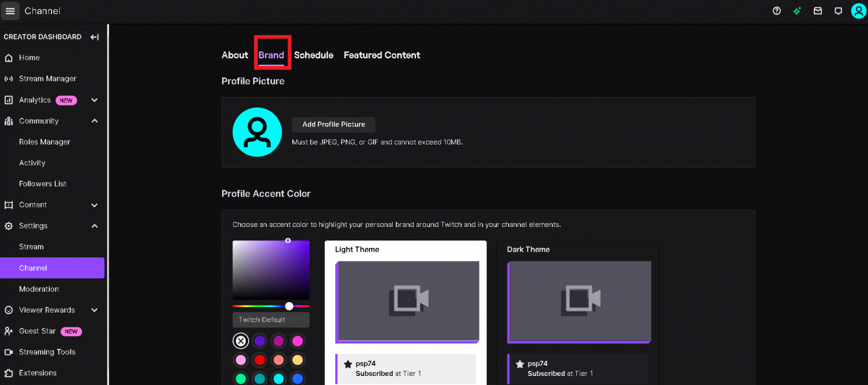
Task: Open Twitch help
Action: coord(776,11)
